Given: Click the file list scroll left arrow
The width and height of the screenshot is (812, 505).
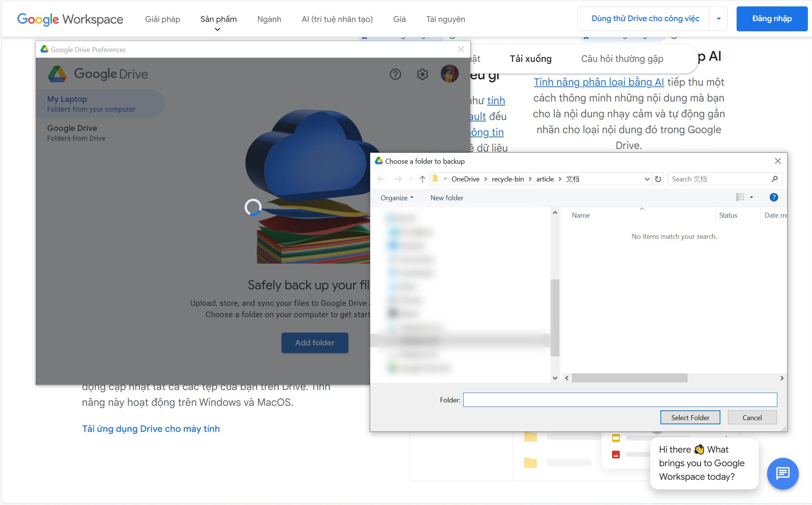Looking at the screenshot, I should click(567, 378).
